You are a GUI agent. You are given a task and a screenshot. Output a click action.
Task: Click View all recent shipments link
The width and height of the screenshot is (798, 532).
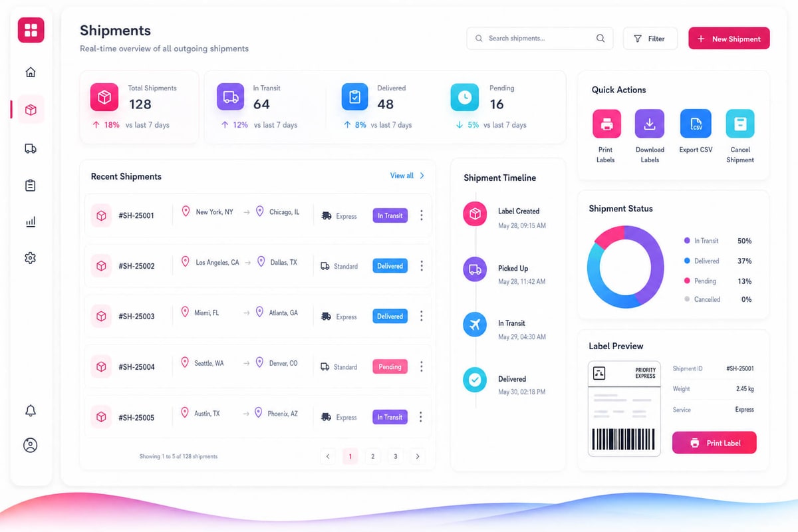pos(407,176)
